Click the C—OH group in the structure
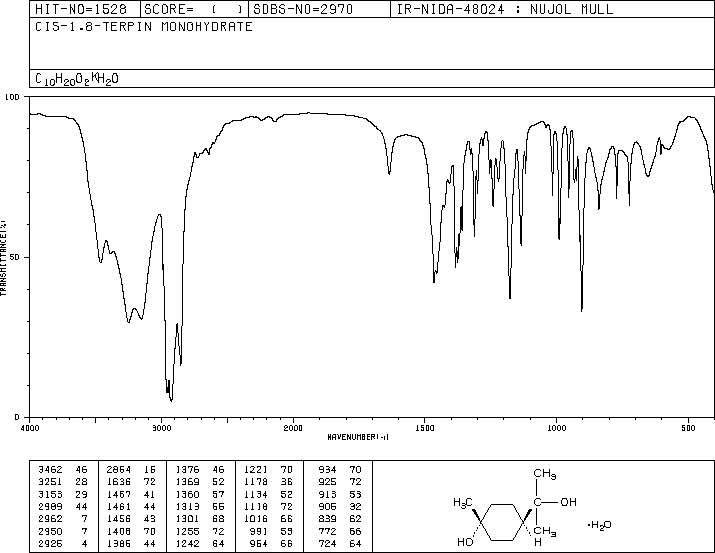This screenshot has width=715, height=553. point(555,502)
